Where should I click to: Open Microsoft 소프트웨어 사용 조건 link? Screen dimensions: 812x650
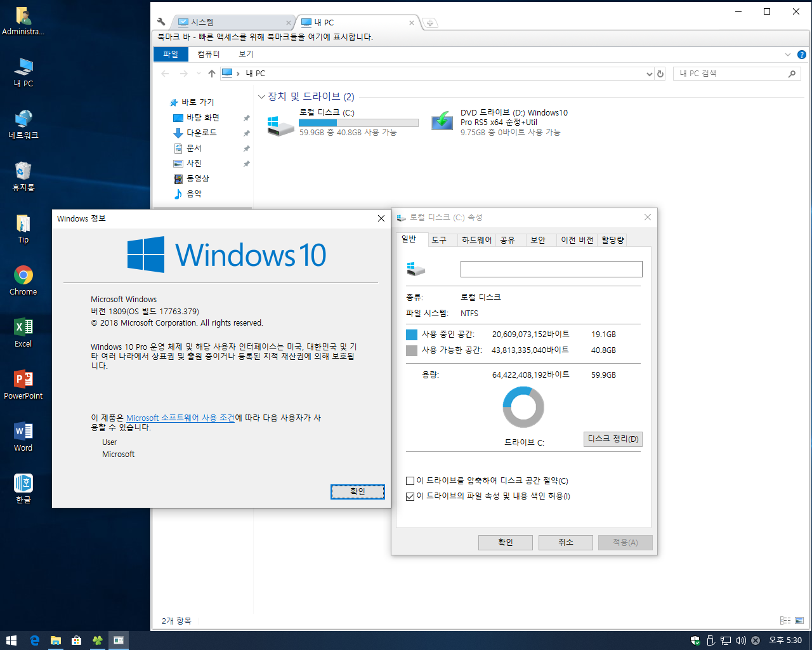[180, 418]
